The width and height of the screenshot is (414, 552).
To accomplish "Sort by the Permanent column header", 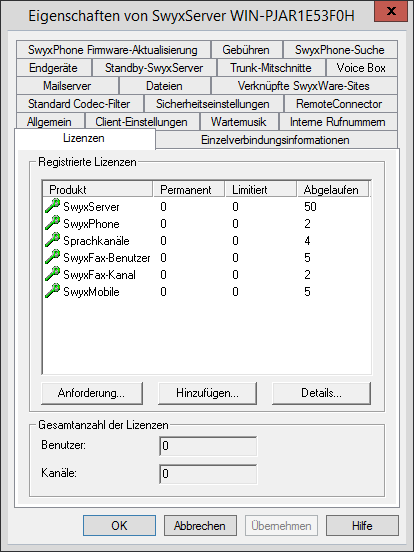I will coord(189,189).
